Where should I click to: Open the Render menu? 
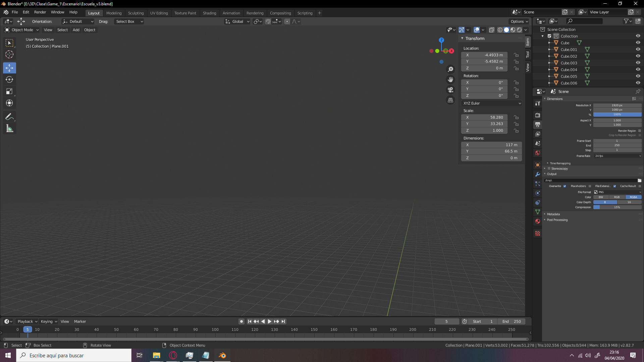pyautogui.click(x=40, y=12)
